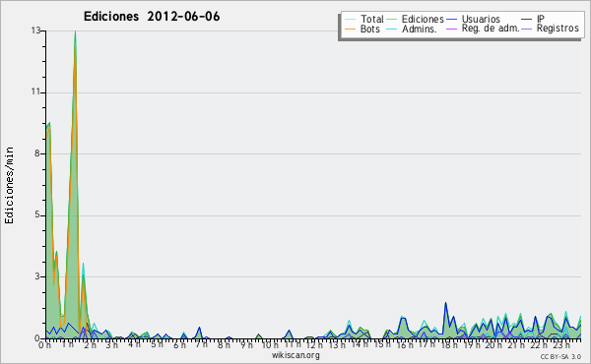Click the y-axis value 8
Screen dimensions: 591x364
click(x=37, y=153)
